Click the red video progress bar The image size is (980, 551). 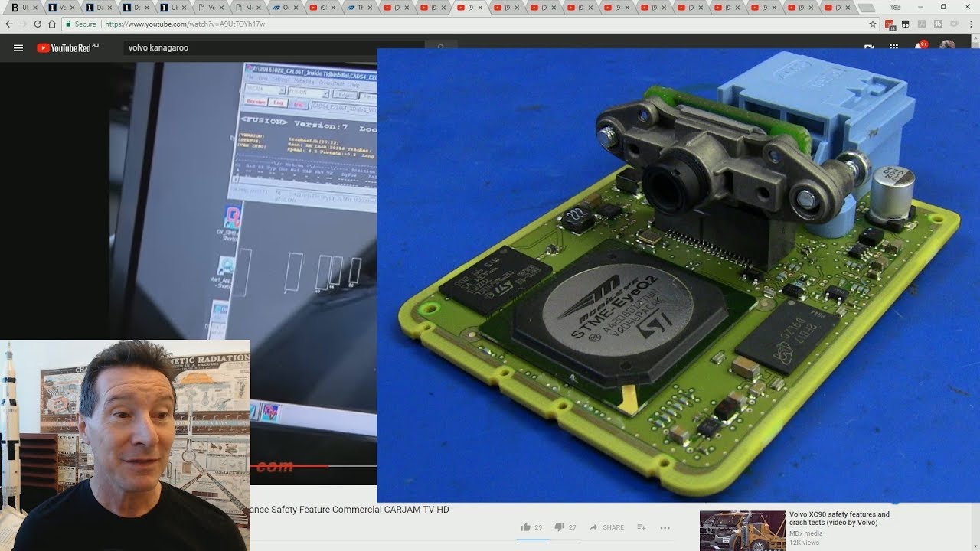(x=289, y=466)
